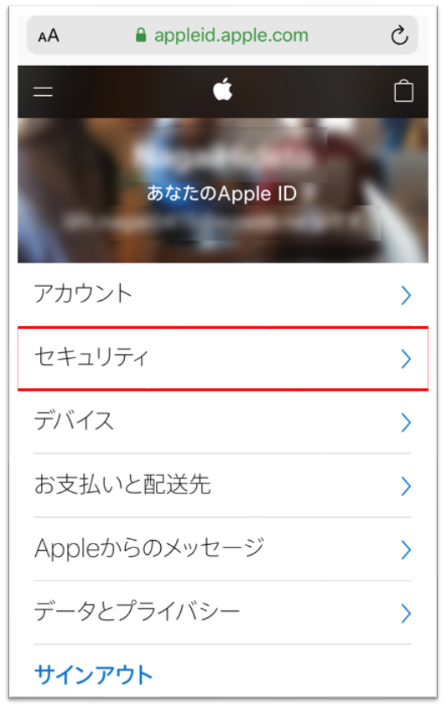Expand the セキュリティ row chevron

[406, 359]
